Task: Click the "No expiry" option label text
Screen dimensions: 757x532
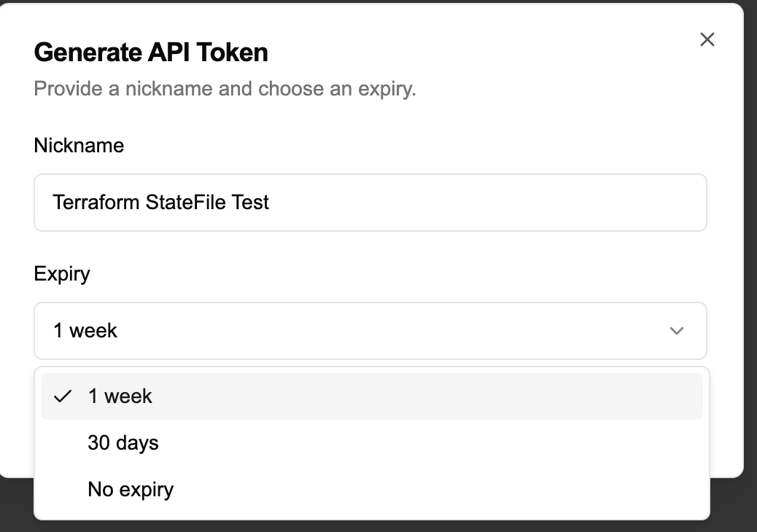Action: coord(131,489)
